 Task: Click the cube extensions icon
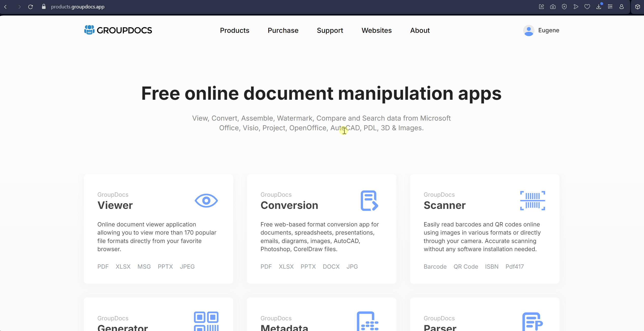(x=638, y=7)
